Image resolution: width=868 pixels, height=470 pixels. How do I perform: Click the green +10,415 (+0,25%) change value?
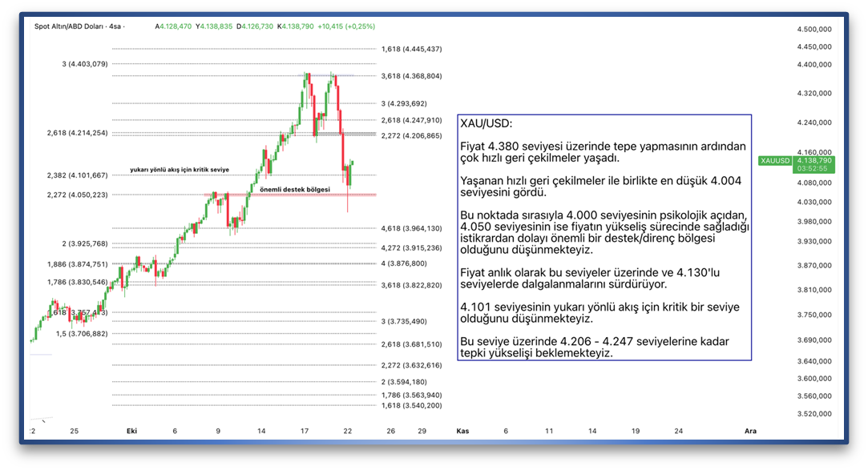tap(346, 26)
